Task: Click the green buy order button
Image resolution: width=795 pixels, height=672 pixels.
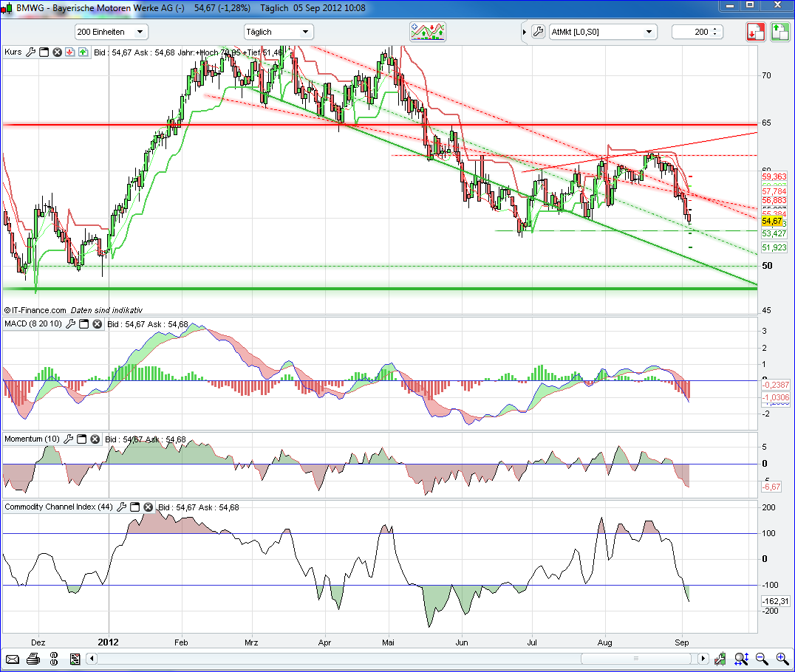Action: [779, 32]
